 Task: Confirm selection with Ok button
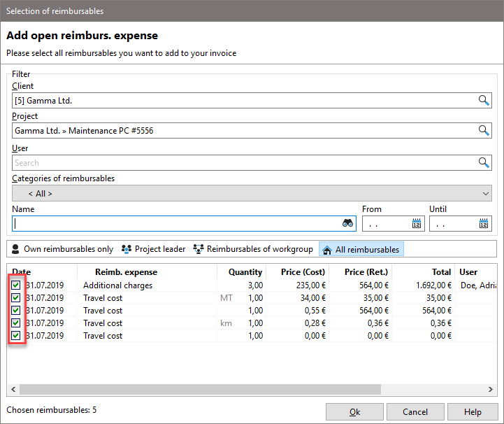(354, 412)
